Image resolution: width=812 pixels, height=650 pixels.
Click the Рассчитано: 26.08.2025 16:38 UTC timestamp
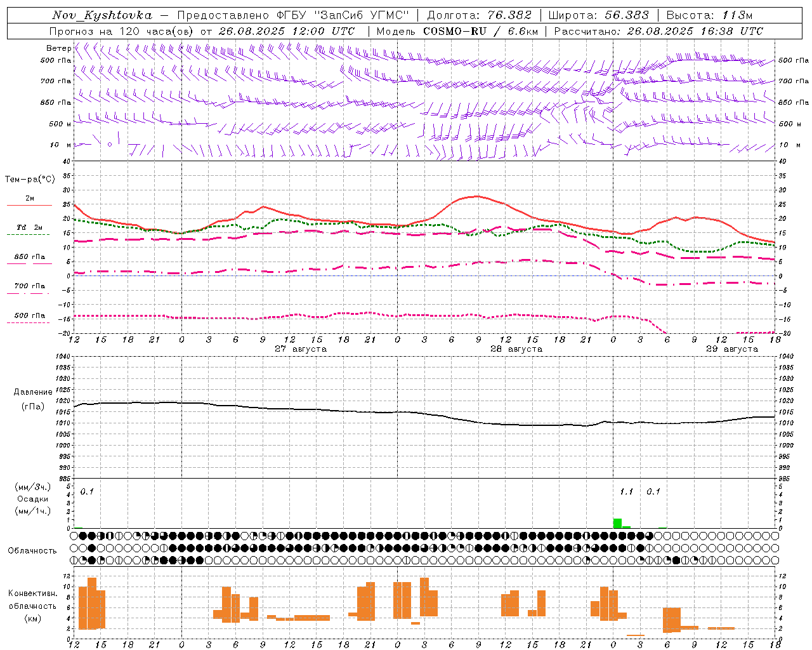point(658,31)
